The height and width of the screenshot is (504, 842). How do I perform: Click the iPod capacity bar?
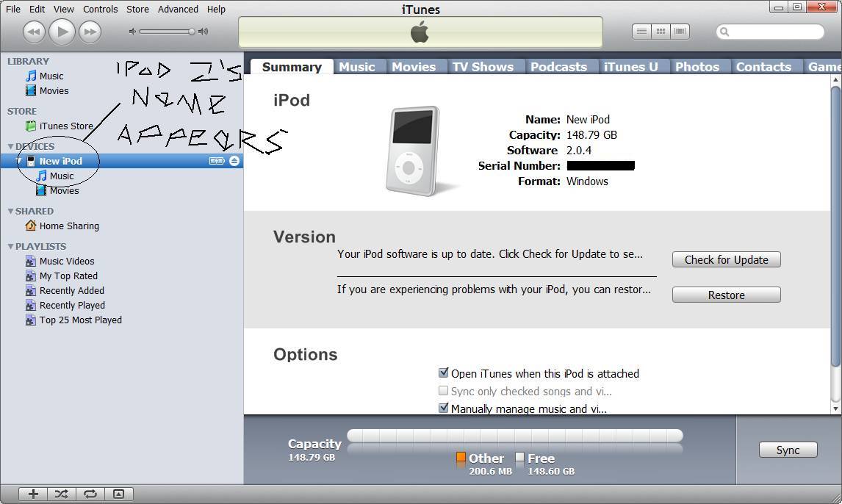point(514,435)
